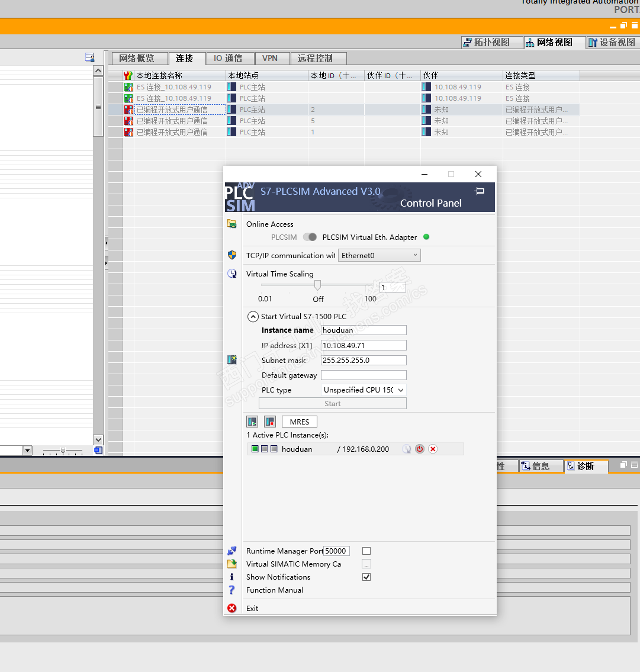Open the 拓扑视图 view
Screen dimensions: 640x672
click(x=492, y=42)
